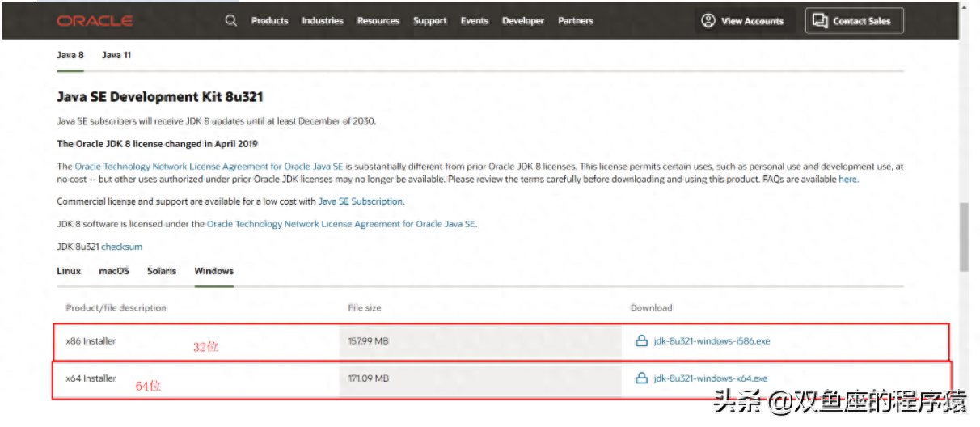Image resolution: width=980 pixels, height=427 pixels.
Task: Click the Oracle logo
Action: point(95,21)
